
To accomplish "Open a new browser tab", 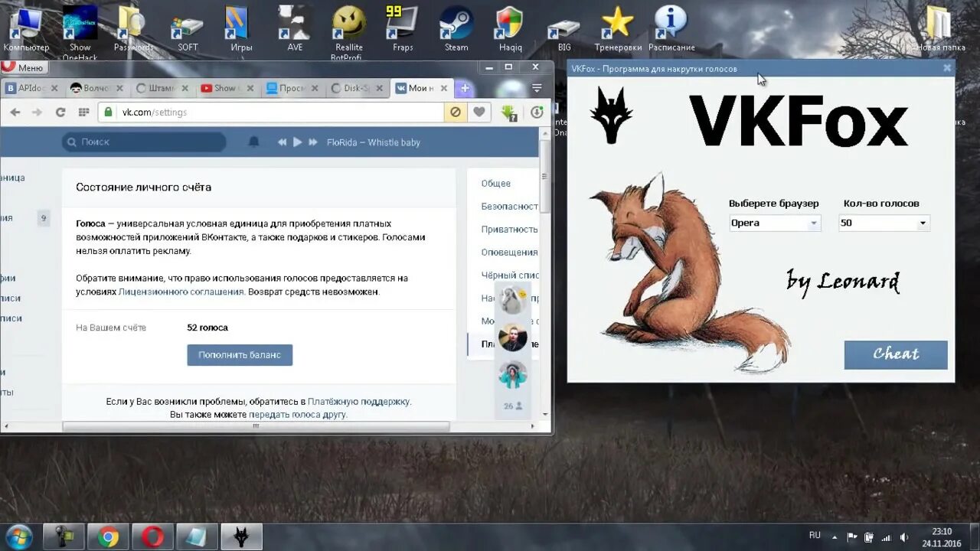I will coord(464,88).
